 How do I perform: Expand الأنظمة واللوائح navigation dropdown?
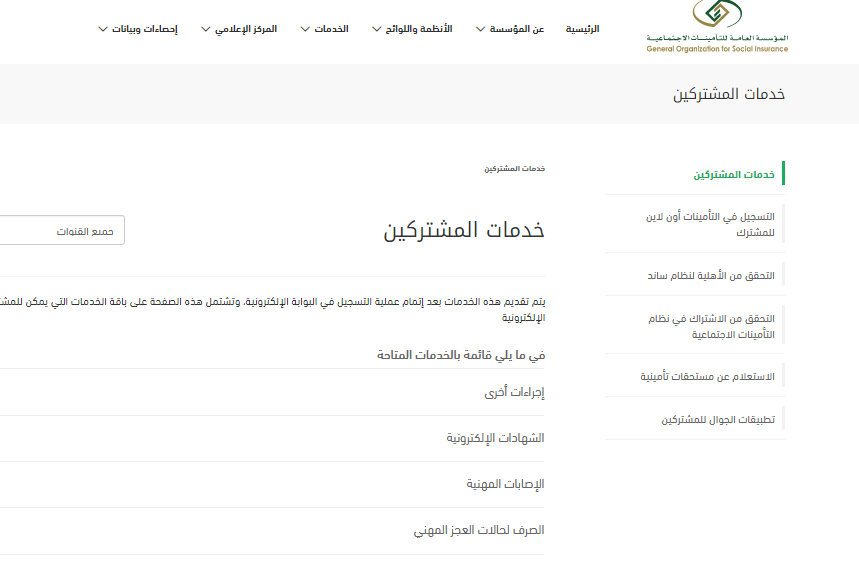click(419, 29)
